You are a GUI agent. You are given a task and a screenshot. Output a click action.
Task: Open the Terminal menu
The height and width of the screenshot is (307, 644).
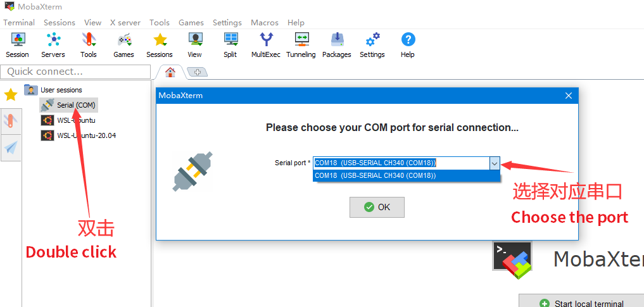(x=19, y=22)
